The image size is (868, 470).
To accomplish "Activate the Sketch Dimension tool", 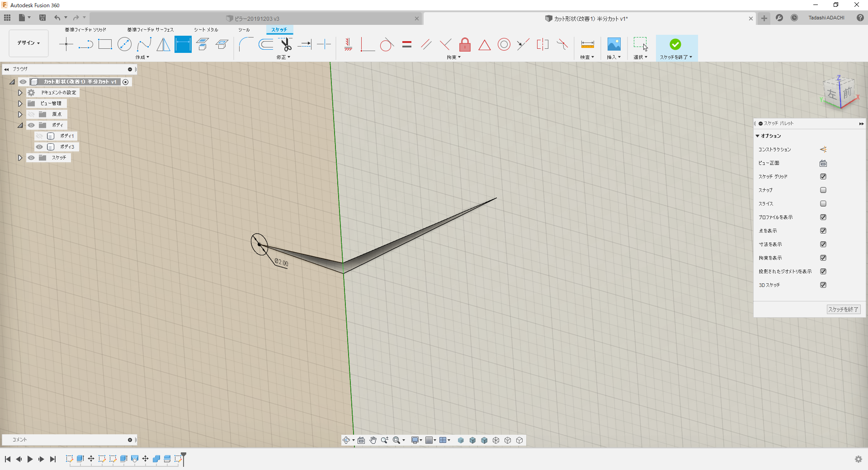I will pyautogui.click(x=183, y=44).
